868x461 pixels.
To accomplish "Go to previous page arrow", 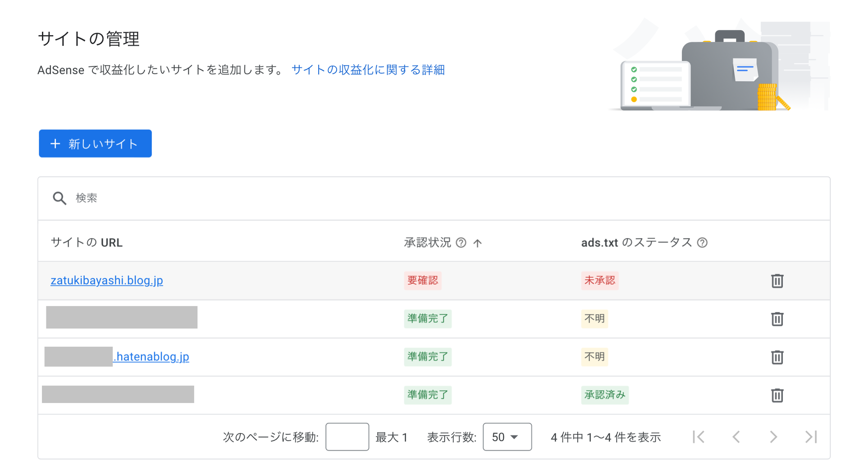I will pos(736,437).
